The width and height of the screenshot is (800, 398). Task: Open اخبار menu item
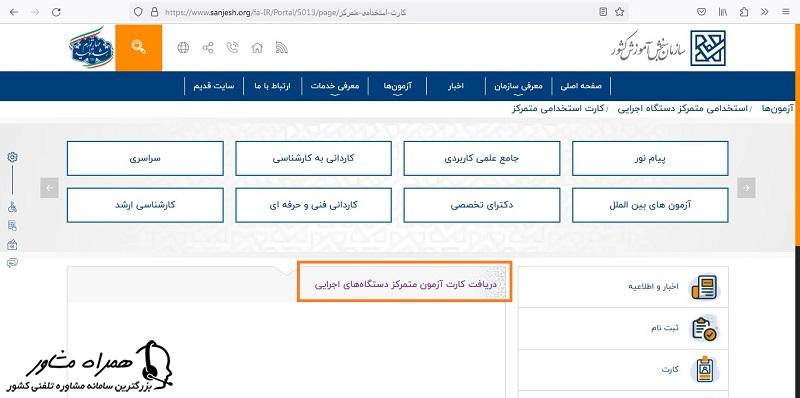pyautogui.click(x=455, y=86)
